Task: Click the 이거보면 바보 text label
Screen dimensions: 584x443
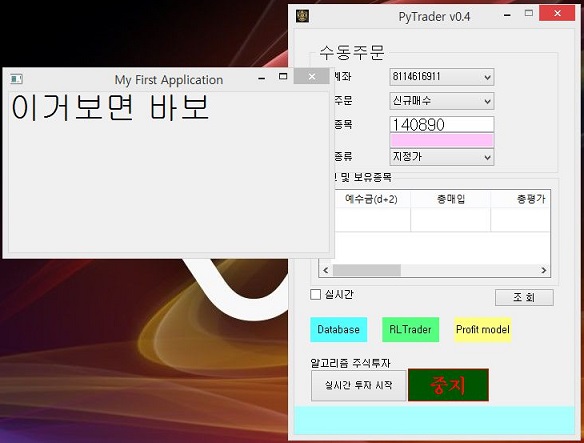Action: click(x=110, y=107)
